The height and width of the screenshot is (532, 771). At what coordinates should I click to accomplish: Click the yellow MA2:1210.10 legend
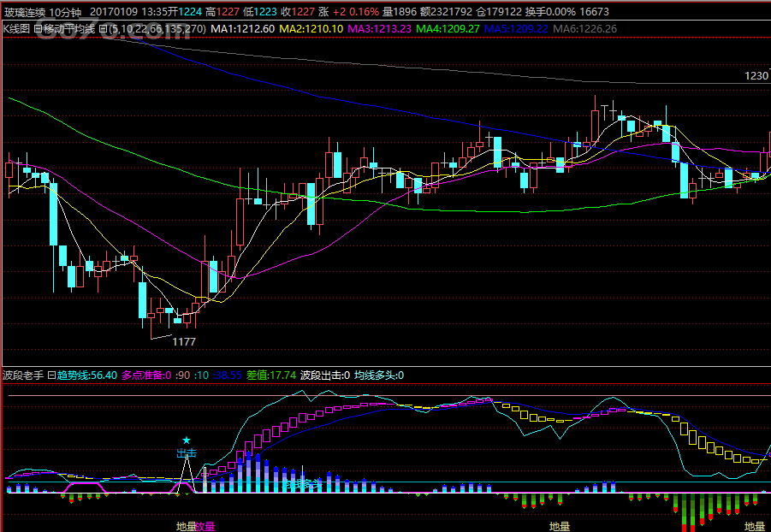click(311, 29)
